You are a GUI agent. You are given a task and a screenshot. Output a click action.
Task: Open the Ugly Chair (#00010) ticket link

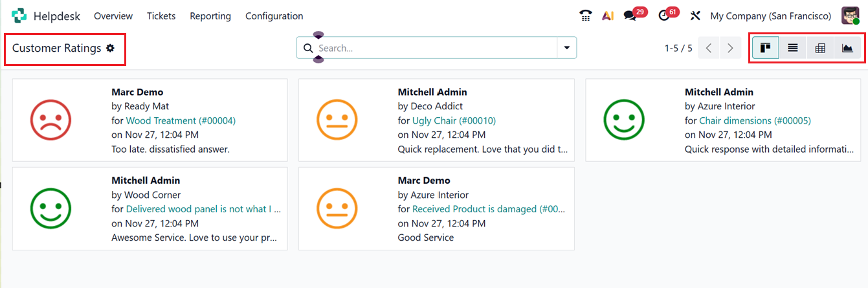454,120
